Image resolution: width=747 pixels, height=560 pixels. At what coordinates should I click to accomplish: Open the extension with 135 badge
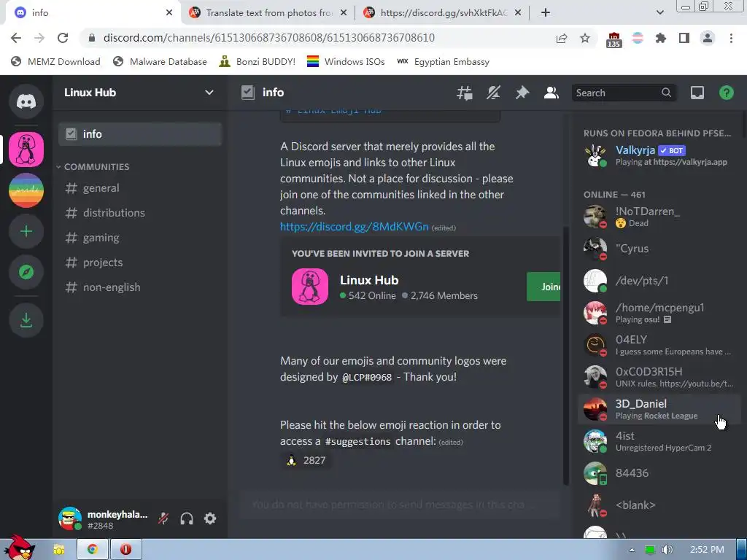point(614,39)
